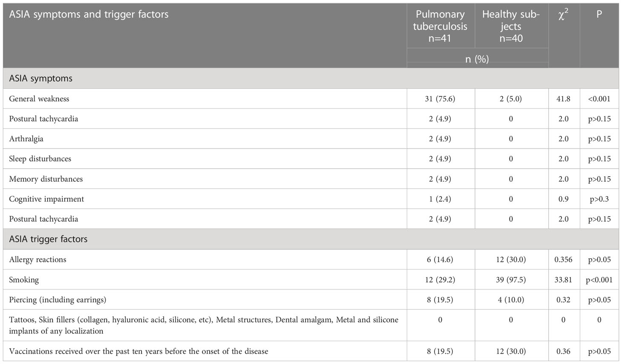This screenshot has width=622, height=364.
Task: Select the Arthralgia row label
Action: coord(26,139)
